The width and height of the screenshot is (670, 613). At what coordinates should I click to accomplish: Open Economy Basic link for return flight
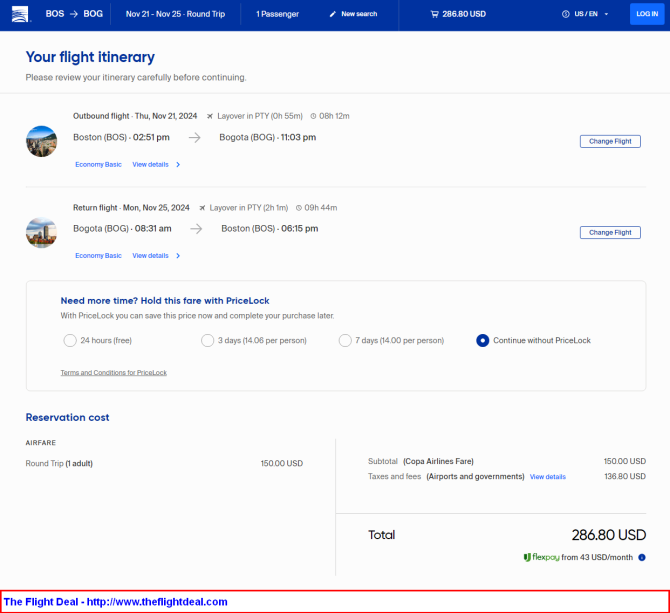[98, 255]
